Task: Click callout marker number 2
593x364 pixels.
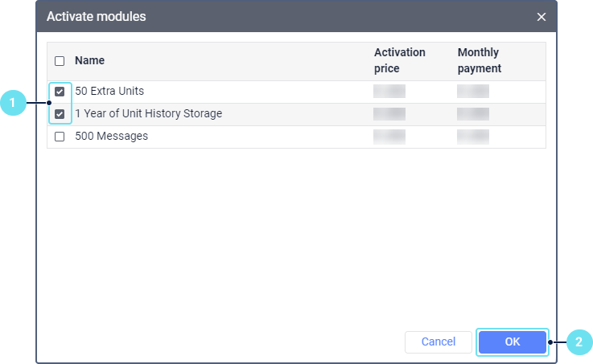Action: pos(579,342)
